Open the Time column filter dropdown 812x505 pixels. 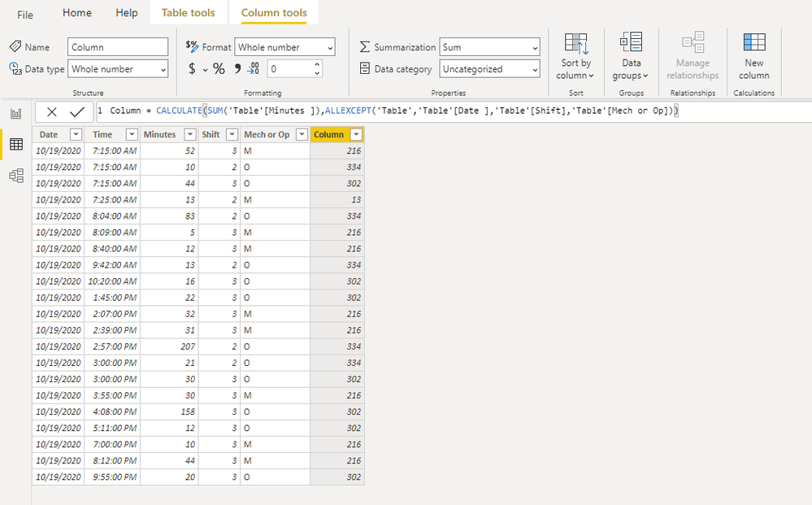(x=132, y=135)
